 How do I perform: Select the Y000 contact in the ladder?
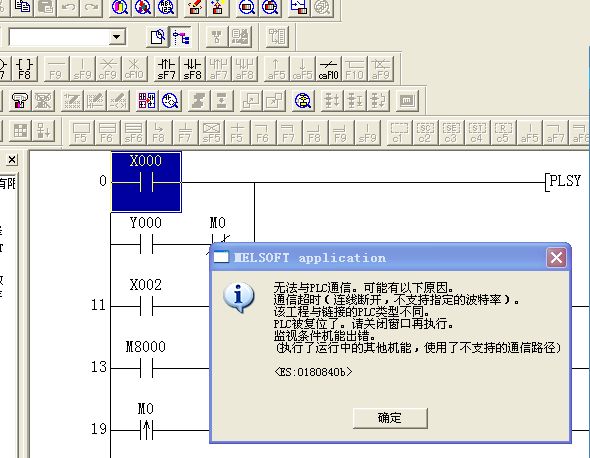(146, 234)
